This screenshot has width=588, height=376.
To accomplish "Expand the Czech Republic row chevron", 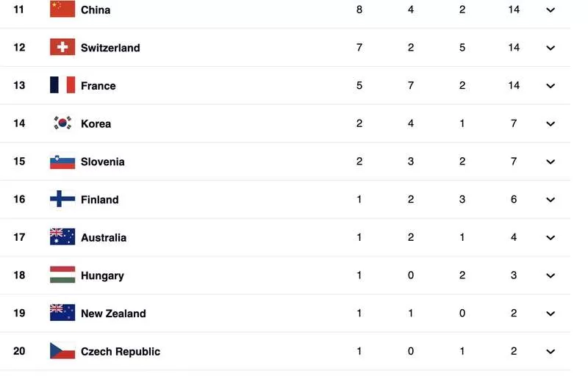I will point(550,351).
